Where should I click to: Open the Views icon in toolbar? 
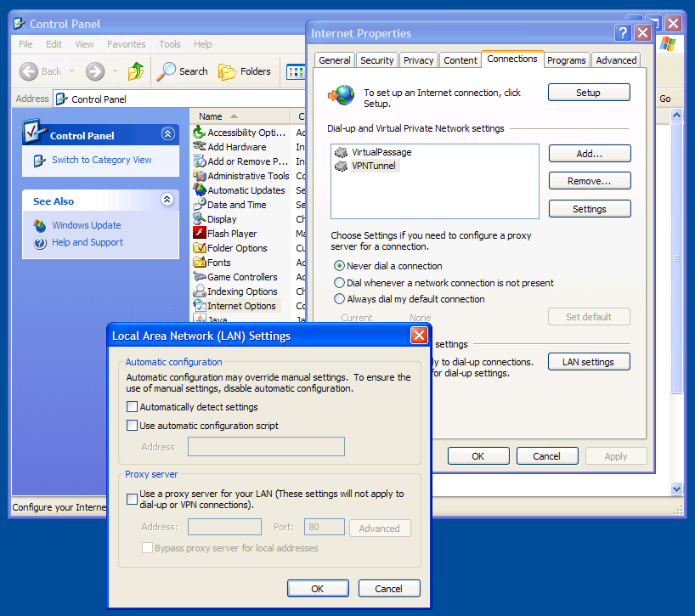(295, 71)
